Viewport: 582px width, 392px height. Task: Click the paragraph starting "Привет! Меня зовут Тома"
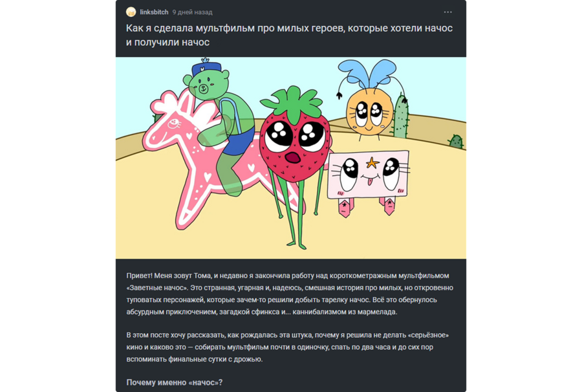290,294
